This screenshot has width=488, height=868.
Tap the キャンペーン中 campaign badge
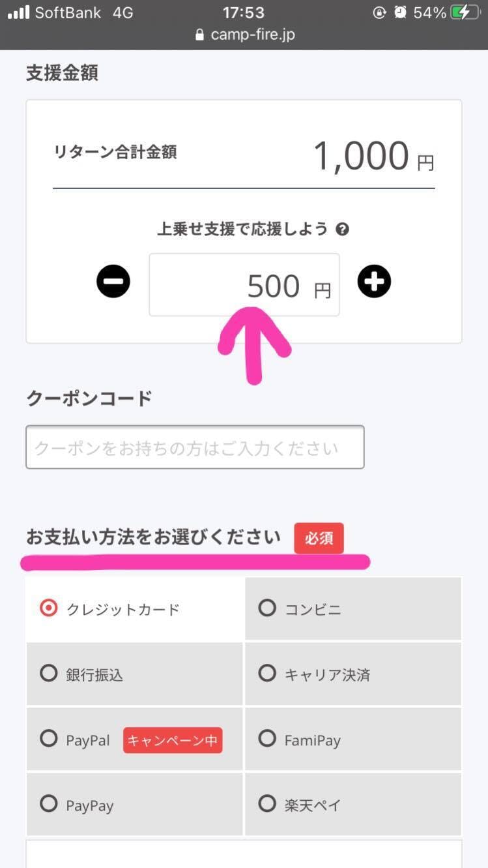tap(173, 740)
